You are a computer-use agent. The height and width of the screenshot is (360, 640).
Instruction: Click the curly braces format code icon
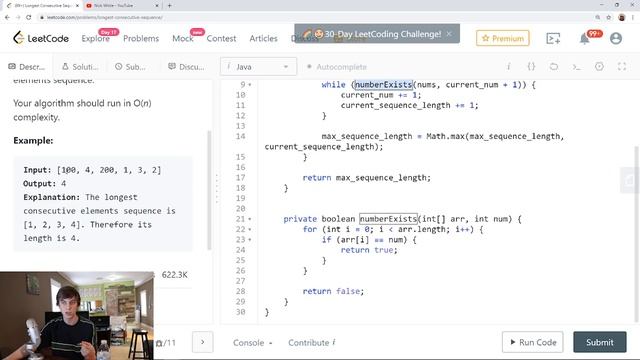point(531,67)
